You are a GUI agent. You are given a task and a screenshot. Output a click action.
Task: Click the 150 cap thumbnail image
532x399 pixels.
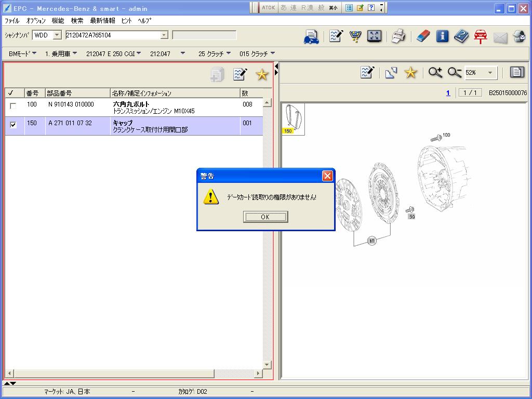point(293,119)
